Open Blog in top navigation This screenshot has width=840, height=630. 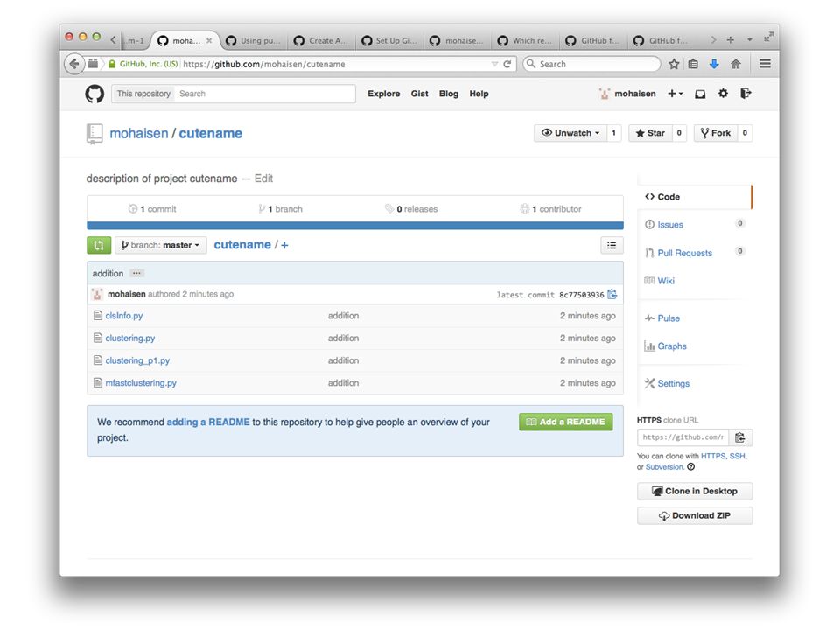(x=448, y=94)
